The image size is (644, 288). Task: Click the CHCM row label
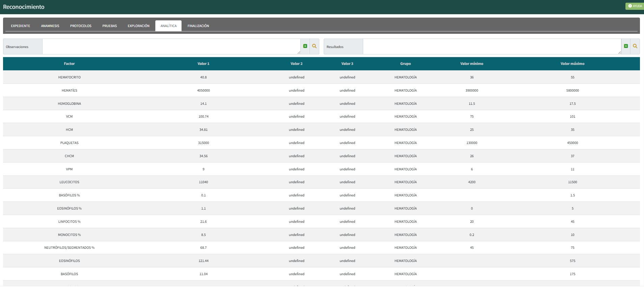70,156
